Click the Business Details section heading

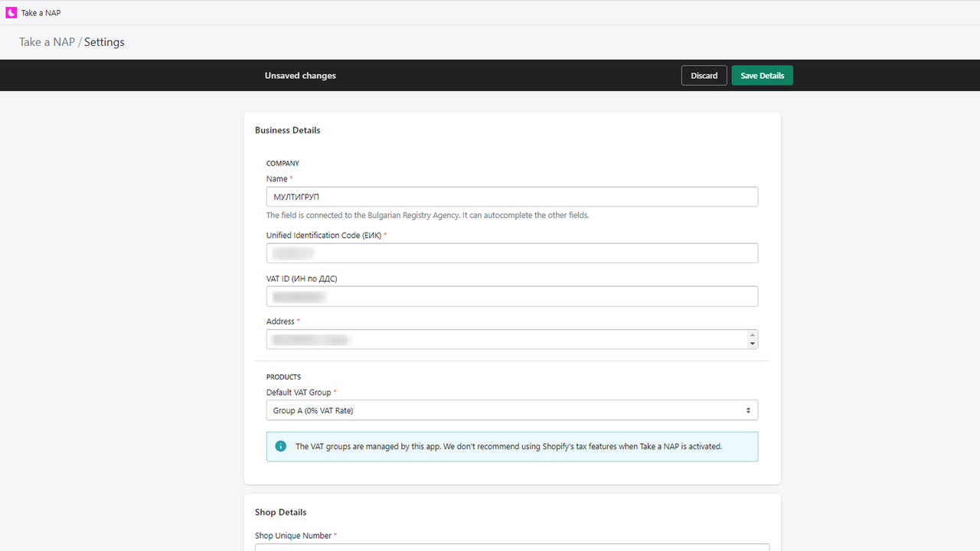(x=287, y=130)
